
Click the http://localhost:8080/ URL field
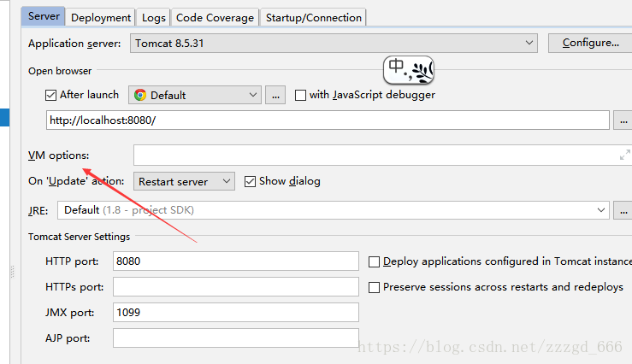click(328, 120)
